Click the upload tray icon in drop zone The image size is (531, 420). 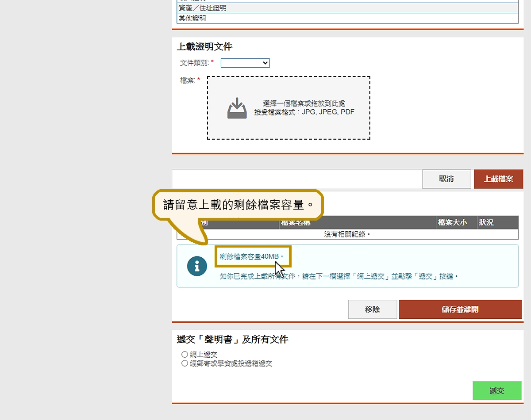coord(237,108)
